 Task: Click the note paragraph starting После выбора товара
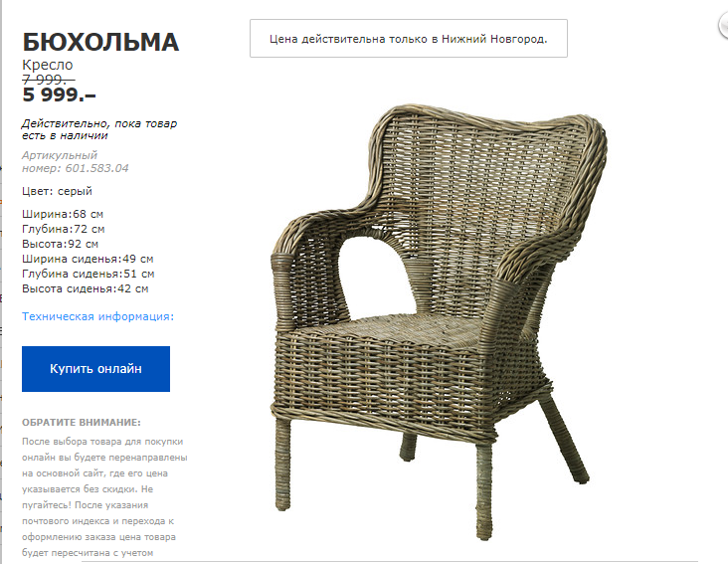(x=104, y=497)
